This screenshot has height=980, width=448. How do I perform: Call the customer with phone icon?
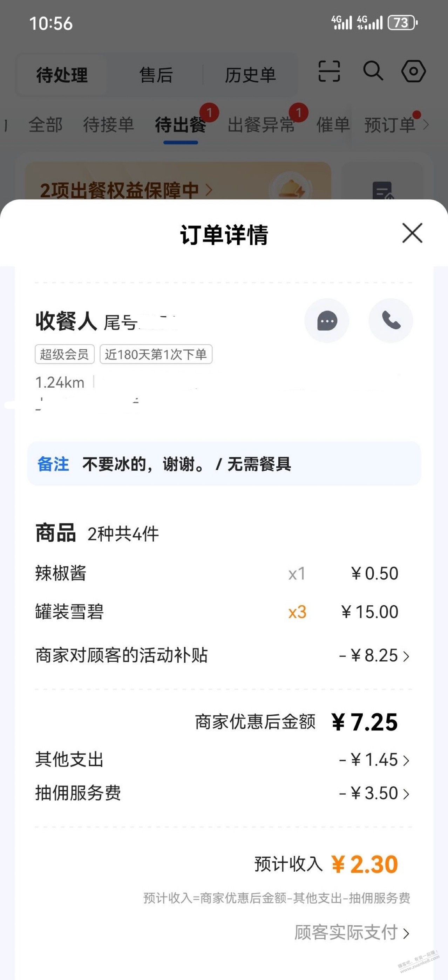coord(391,320)
